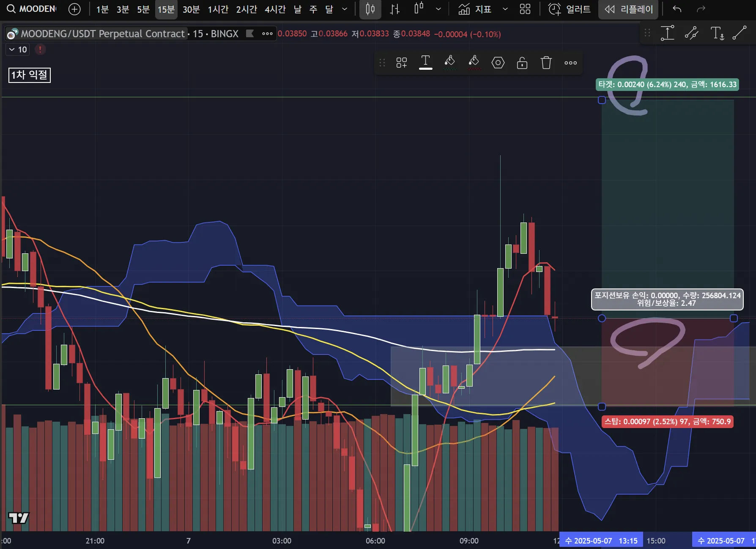Toggle lock on the selected drawing
This screenshot has height=549, width=756.
coord(522,63)
